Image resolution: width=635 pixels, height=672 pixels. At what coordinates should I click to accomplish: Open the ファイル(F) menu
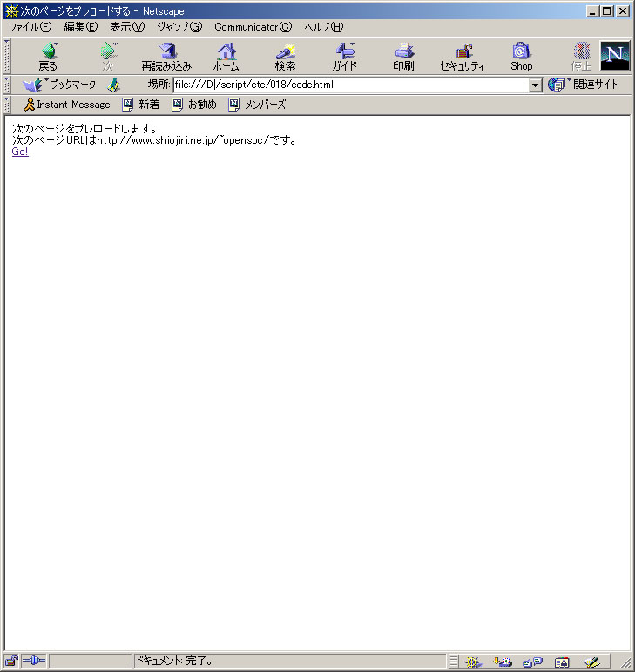pos(30,27)
